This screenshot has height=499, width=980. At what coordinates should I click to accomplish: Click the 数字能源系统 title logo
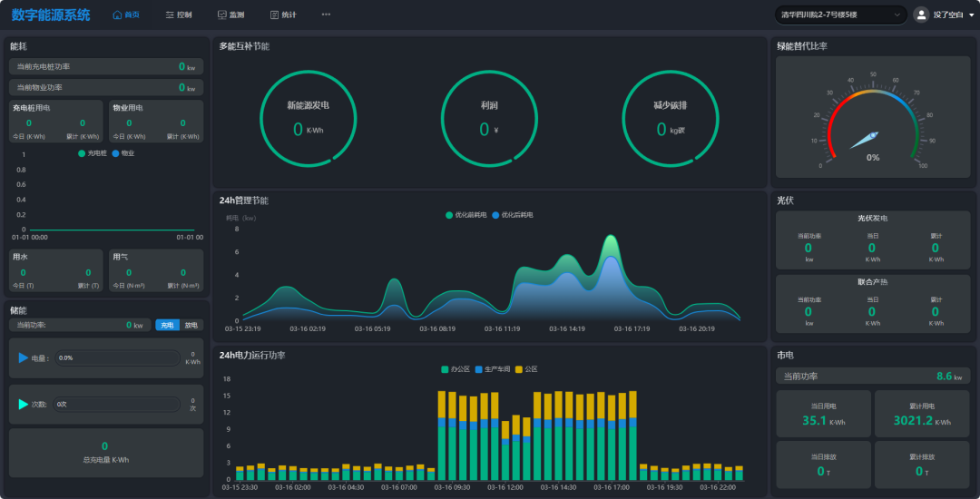pyautogui.click(x=51, y=15)
